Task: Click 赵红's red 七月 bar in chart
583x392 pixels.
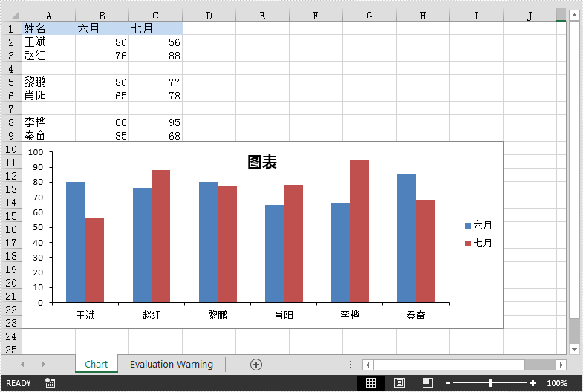Action: (160, 236)
